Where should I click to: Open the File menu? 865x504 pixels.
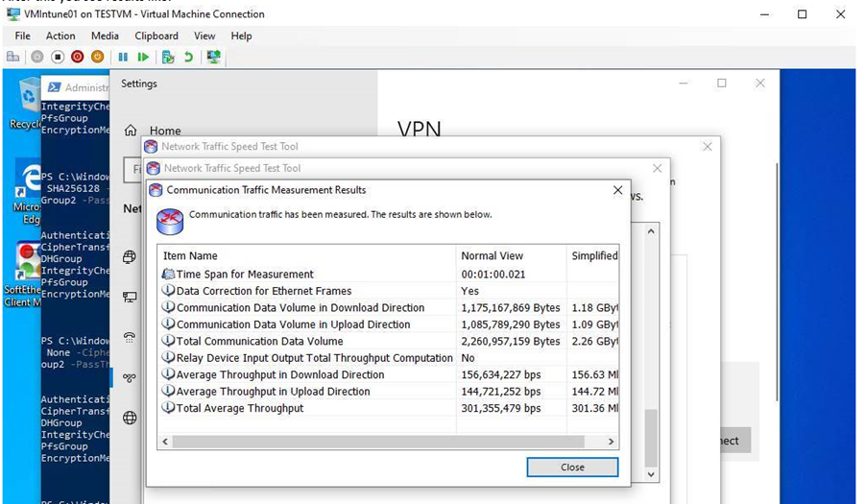pyautogui.click(x=23, y=36)
